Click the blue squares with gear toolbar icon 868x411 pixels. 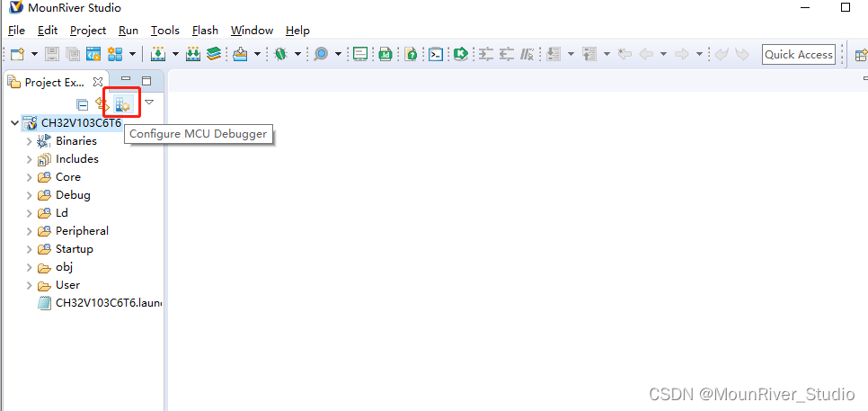coord(115,54)
